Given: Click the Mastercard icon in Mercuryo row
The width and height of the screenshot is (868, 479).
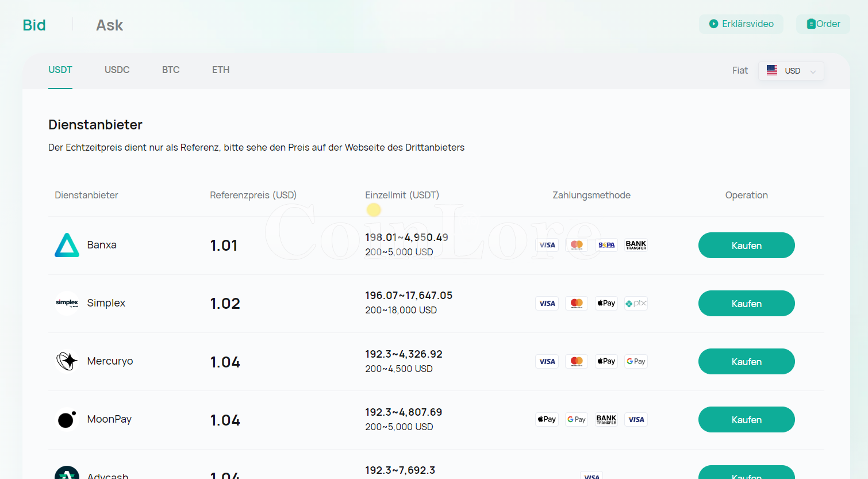Looking at the screenshot, I should pyautogui.click(x=577, y=361).
